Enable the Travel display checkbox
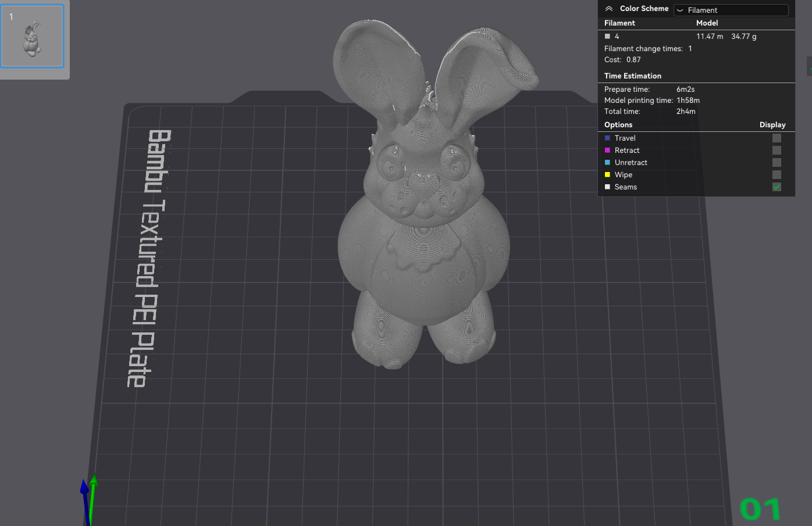Image resolution: width=812 pixels, height=526 pixels. pos(777,138)
